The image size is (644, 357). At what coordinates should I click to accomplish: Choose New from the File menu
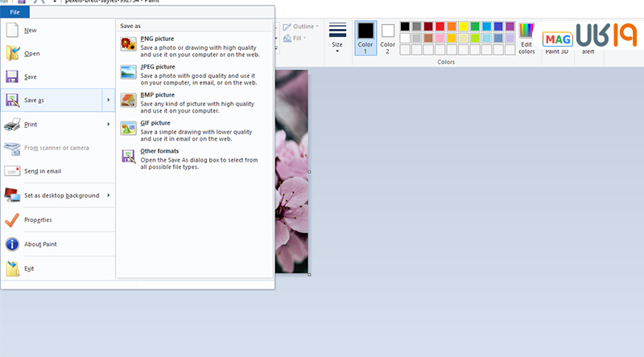pyautogui.click(x=58, y=30)
